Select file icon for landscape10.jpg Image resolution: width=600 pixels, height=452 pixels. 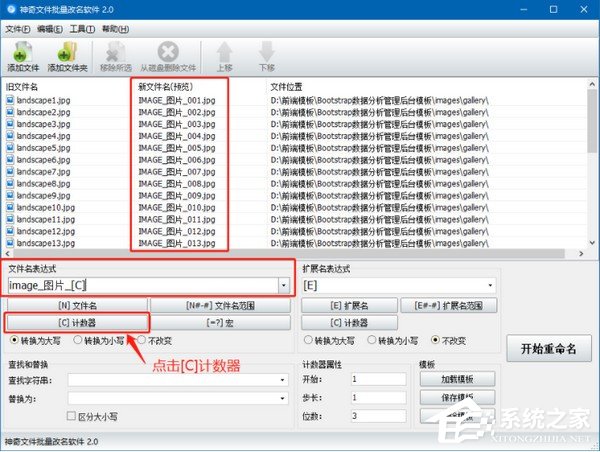[10, 207]
